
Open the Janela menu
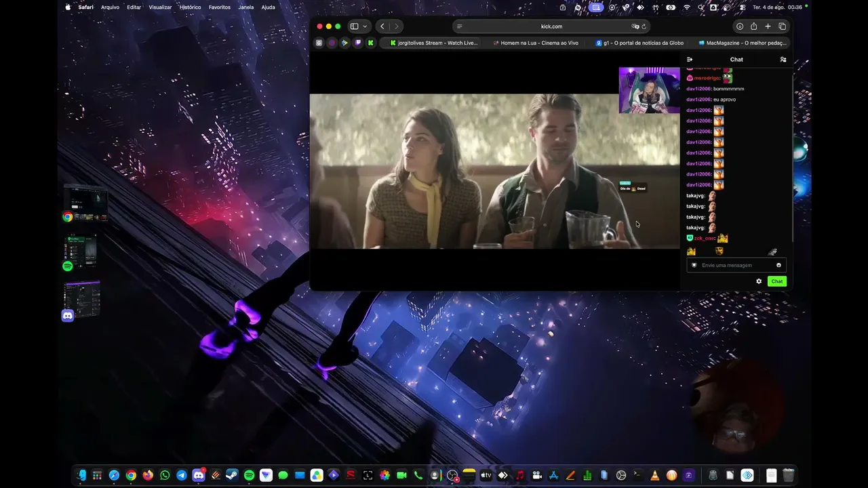click(x=246, y=7)
